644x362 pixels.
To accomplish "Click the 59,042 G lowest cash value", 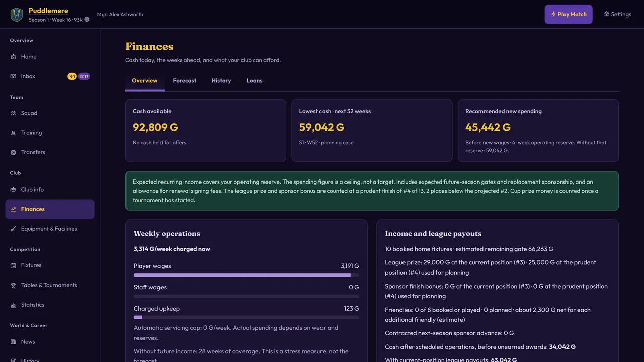I will (322, 127).
